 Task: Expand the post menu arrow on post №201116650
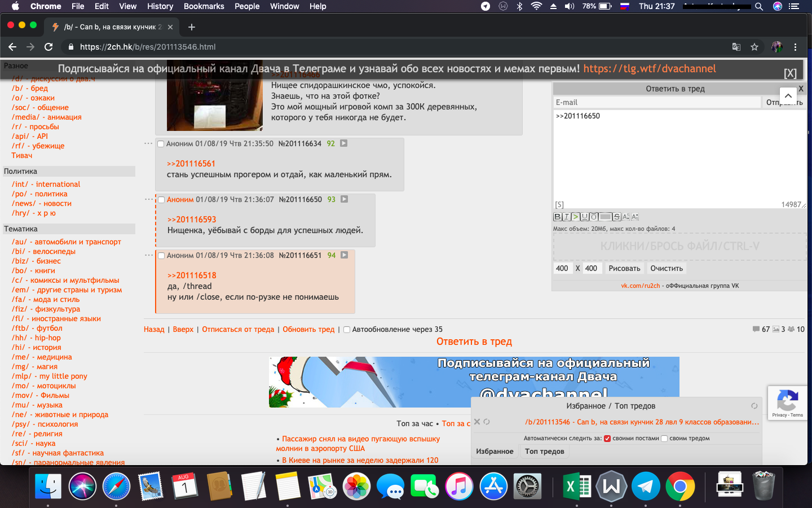344,199
